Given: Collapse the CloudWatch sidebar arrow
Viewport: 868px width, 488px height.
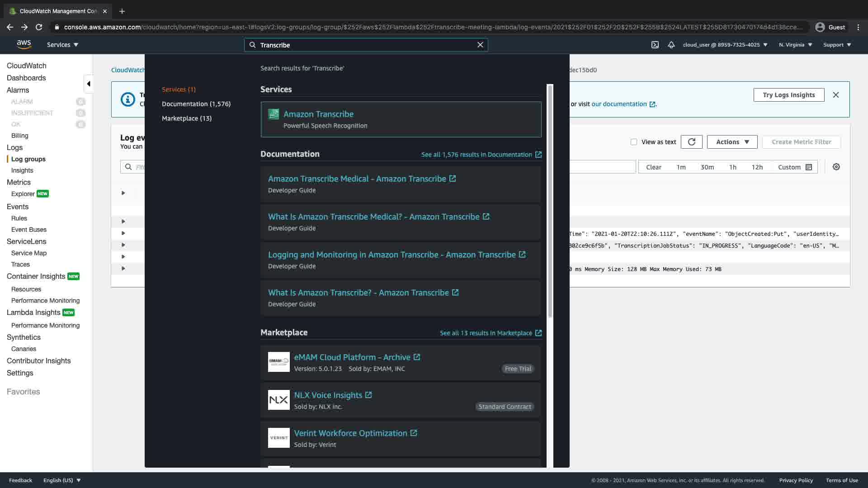Looking at the screenshot, I should click(89, 84).
